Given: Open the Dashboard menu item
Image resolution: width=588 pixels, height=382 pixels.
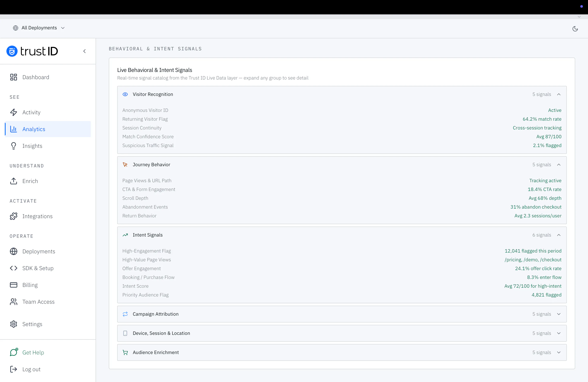Looking at the screenshot, I should point(48,77).
